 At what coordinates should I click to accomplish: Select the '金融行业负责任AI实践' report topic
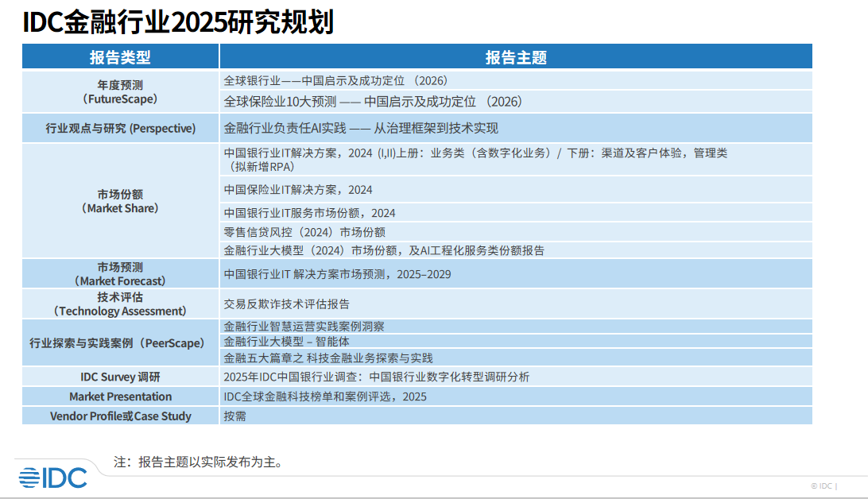coord(361,128)
